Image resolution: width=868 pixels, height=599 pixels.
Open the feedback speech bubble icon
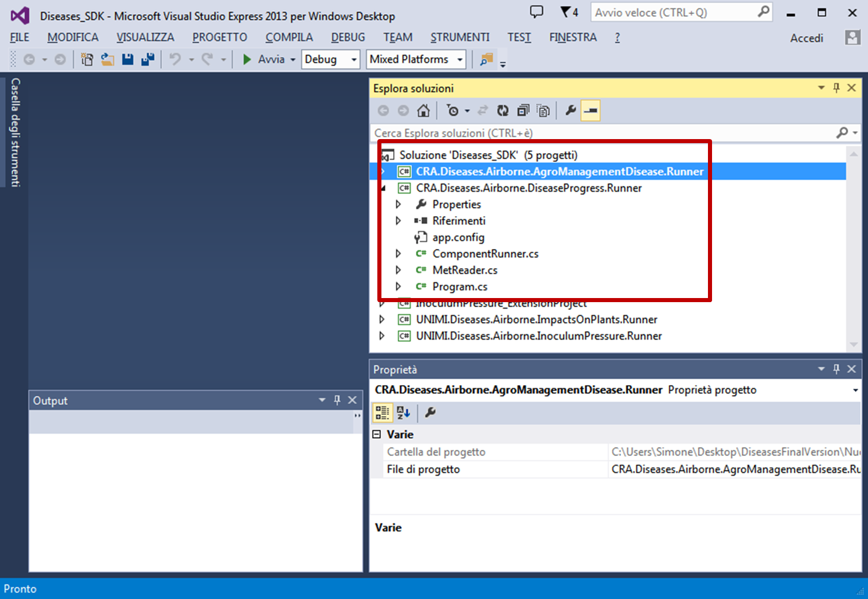(x=536, y=12)
